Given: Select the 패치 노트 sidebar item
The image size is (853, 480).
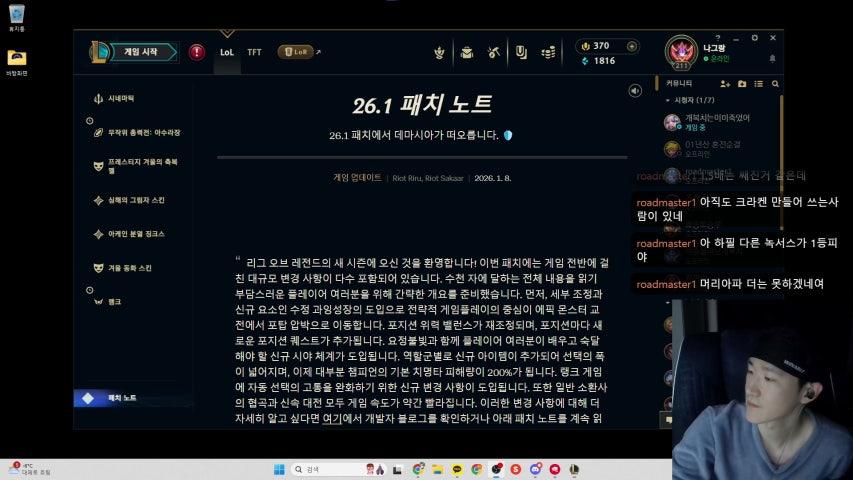Looking at the screenshot, I should (x=133, y=398).
